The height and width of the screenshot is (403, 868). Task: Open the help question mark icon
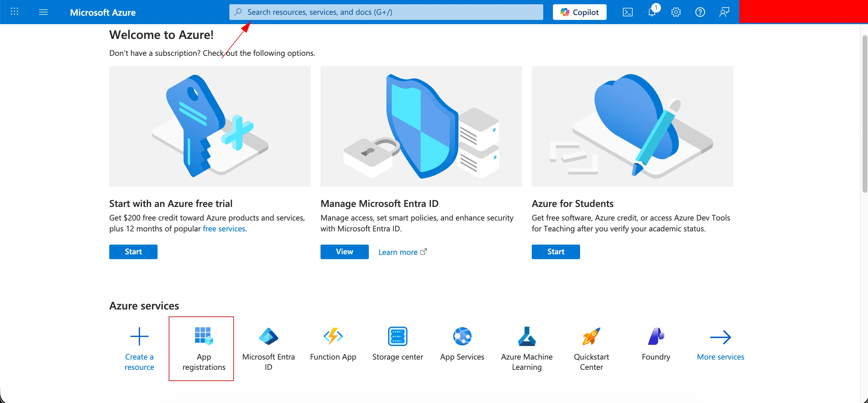700,12
